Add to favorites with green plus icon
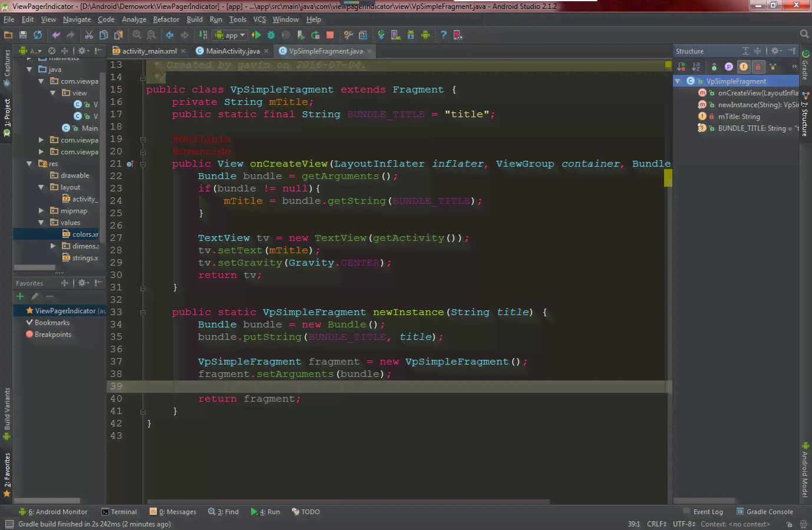Image resolution: width=812 pixels, height=530 pixels. point(20,297)
